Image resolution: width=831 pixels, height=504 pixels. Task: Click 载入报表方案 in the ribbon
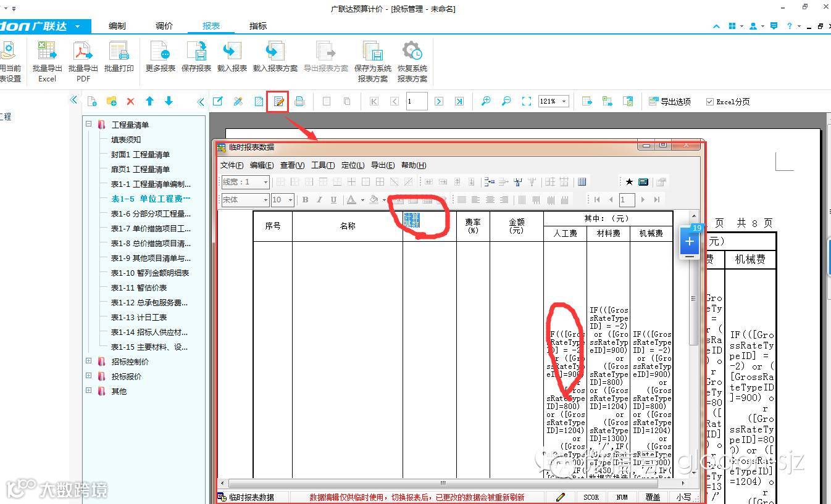[x=275, y=57]
